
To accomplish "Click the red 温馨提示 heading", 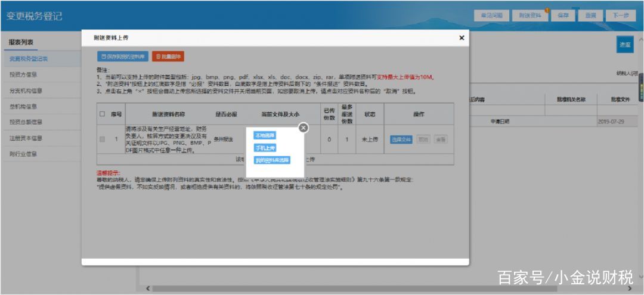I will pos(109,173).
